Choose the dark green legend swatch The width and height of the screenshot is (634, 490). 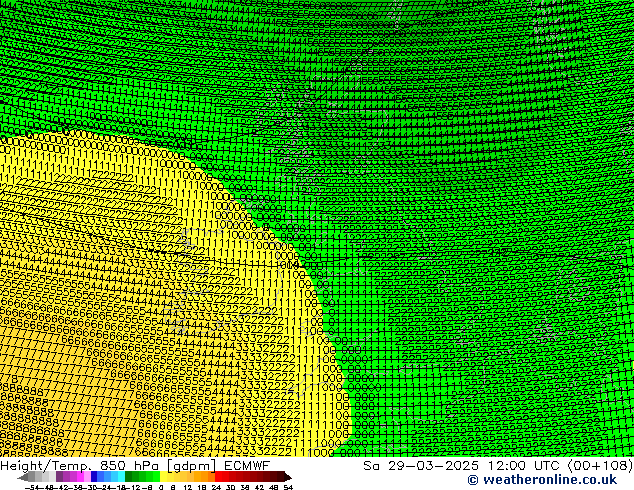134,477
